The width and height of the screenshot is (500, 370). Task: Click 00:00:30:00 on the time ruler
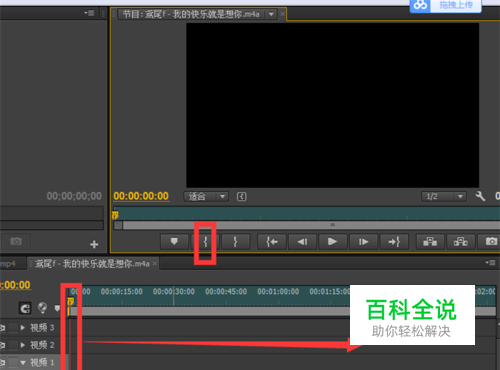coord(174,292)
